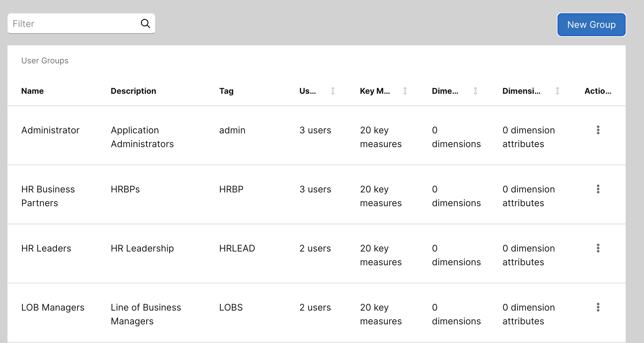
Task: Click Administrator's 3 users cell
Action: tap(315, 130)
